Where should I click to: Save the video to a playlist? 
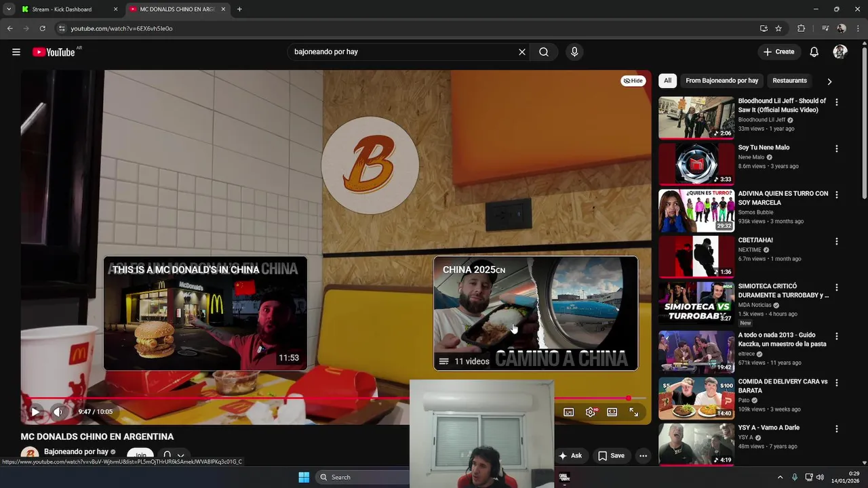tap(611, 456)
